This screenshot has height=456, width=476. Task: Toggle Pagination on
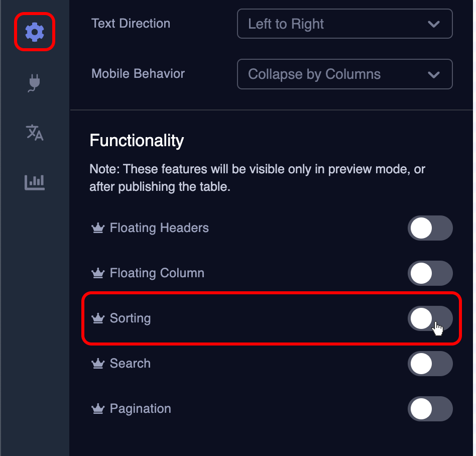[x=430, y=409]
